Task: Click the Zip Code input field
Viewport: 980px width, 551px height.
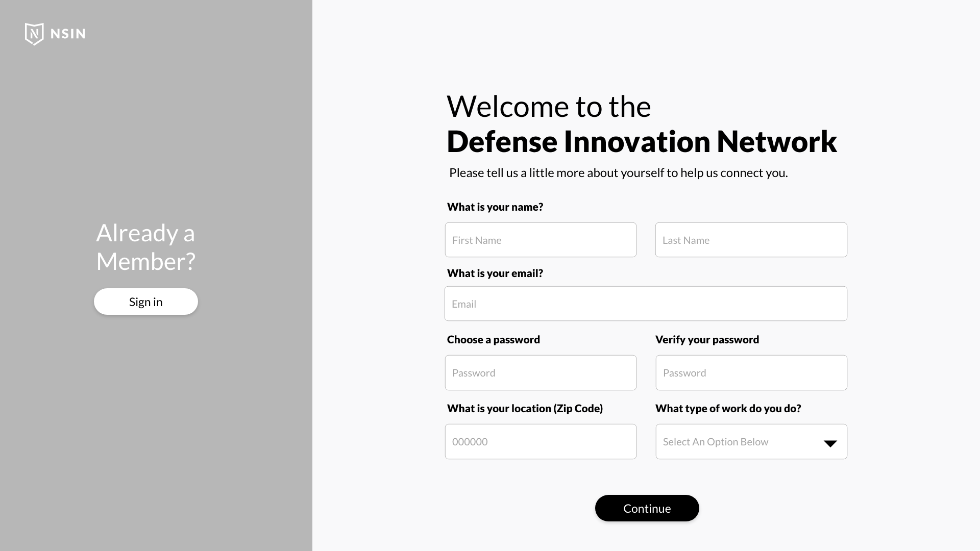Action: coord(541,441)
